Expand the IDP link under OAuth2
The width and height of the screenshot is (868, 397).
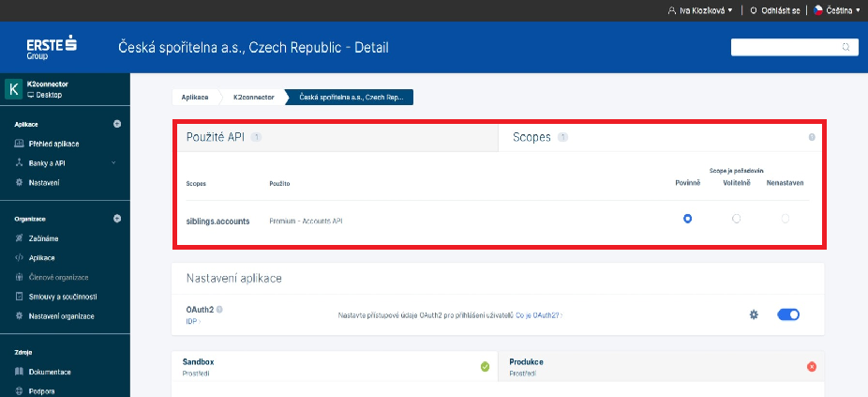pyautogui.click(x=193, y=321)
